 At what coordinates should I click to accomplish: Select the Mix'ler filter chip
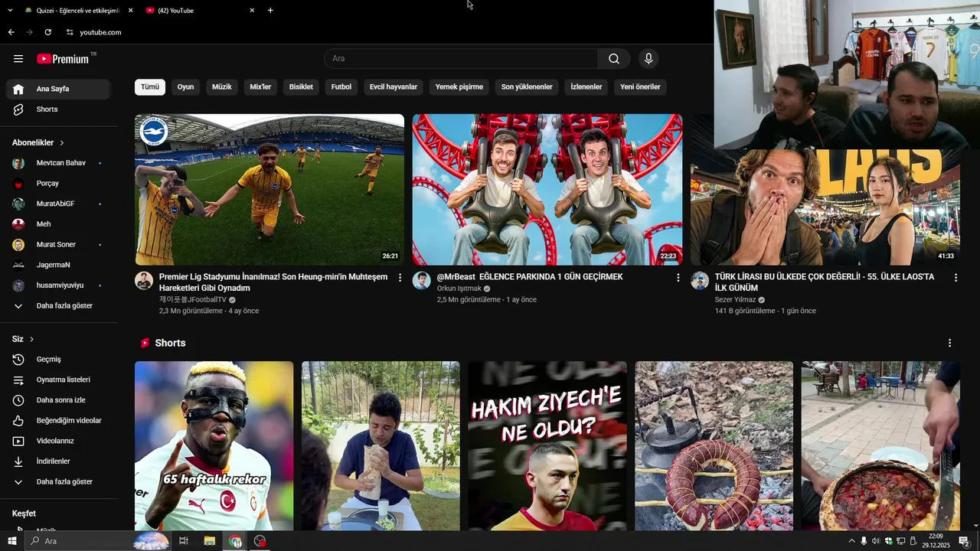(260, 87)
